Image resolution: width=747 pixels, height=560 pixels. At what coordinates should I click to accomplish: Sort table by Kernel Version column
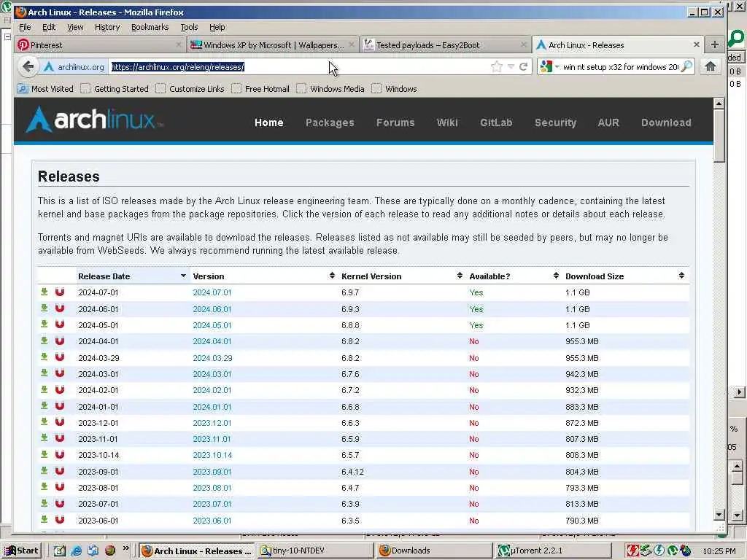402,276
